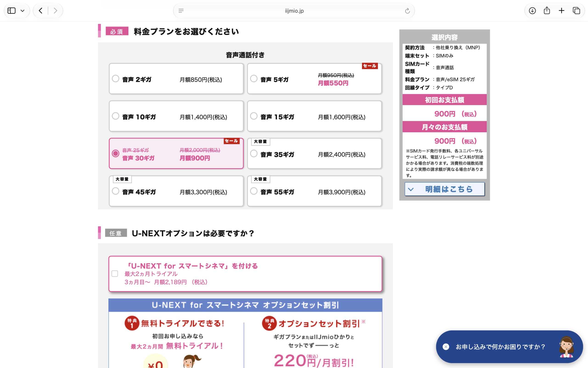Click 月額2,400円(税込) price text
Image resolution: width=588 pixels, height=368 pixels.
[342, 155]
